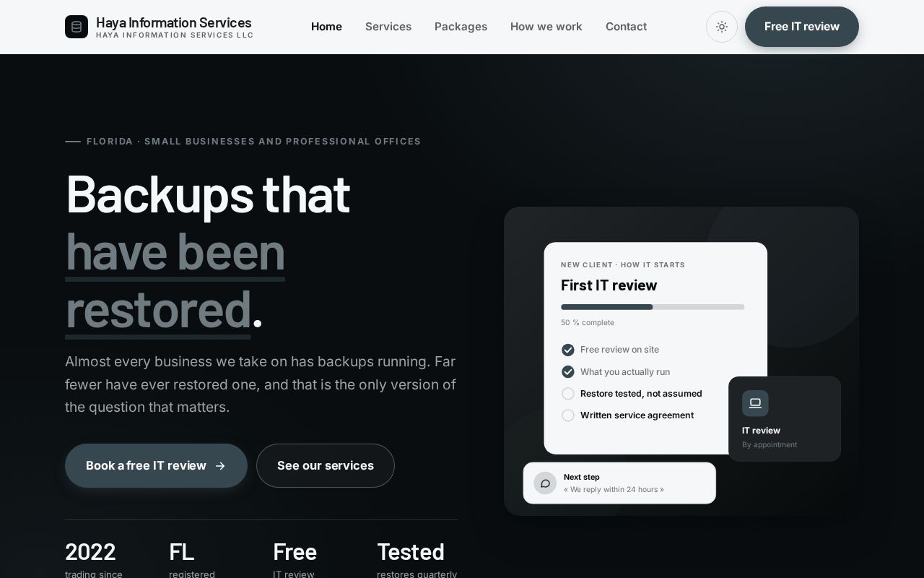Click the checked circle beside Free review on site
Screen dimensions: 924x578
(568, 350)
